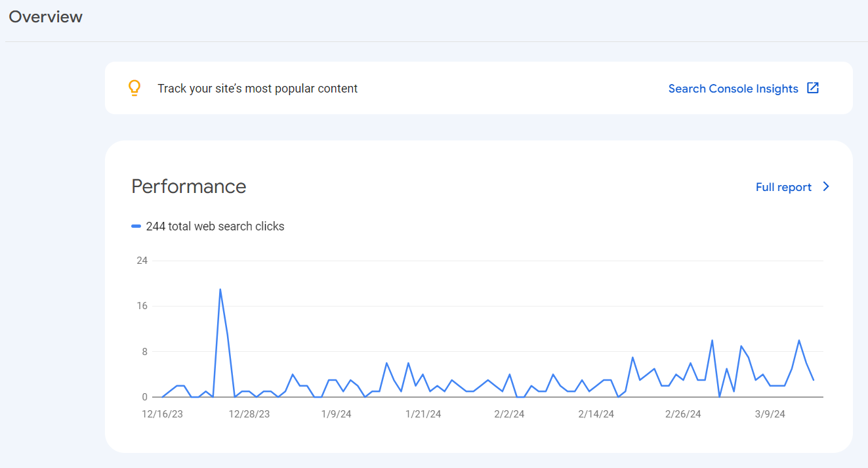Image resolution: width=868 pixels, height=468 pixels.
Task: Click the lightbulb tip icon
Action: pos(134,88)
